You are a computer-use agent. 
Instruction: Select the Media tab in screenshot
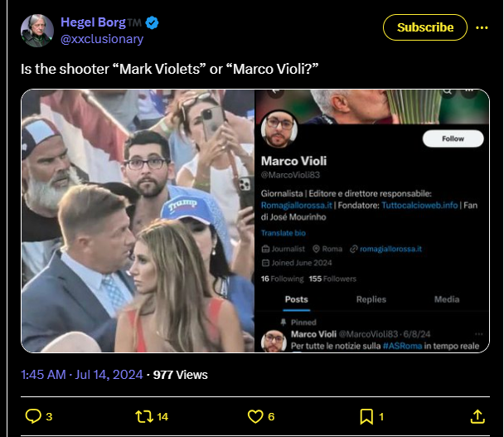pyautogui.click(x=447, y=299)
